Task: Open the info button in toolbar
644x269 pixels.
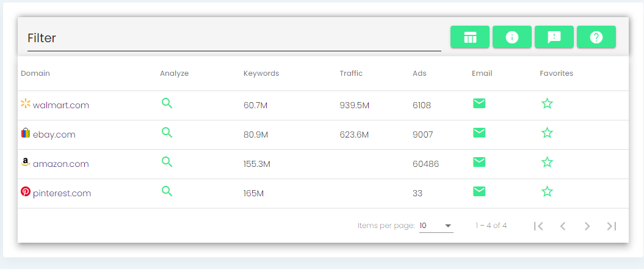Action: click(512, 37)
